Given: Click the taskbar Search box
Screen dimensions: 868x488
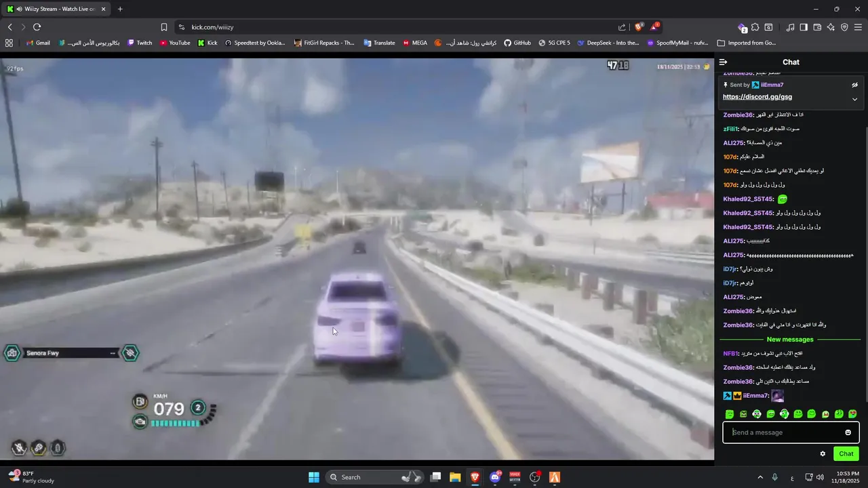Looking at the screenshot, I should click(374, 477).
